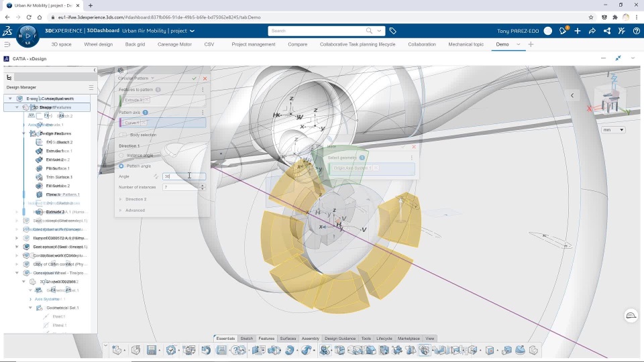Screen dimensions: 644x362
Task: Open notifications bell in top bar
Action: coord(563,31)
